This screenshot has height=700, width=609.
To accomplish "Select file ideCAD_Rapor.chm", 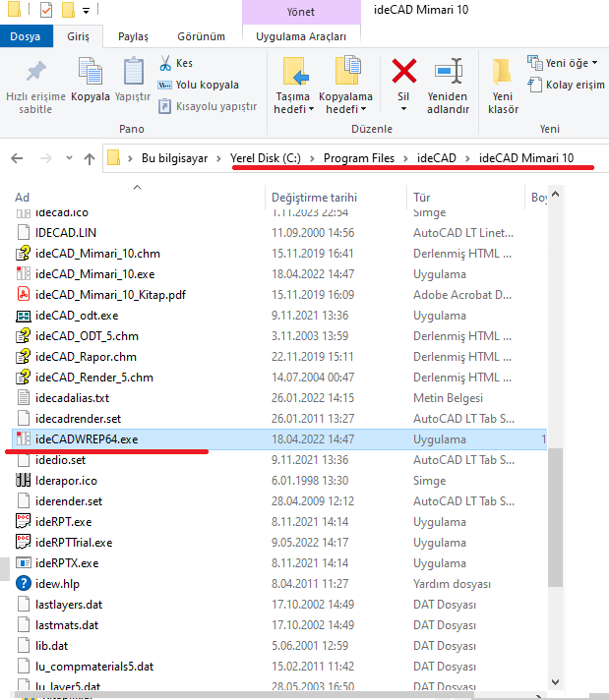I will [x=86, y=357].
